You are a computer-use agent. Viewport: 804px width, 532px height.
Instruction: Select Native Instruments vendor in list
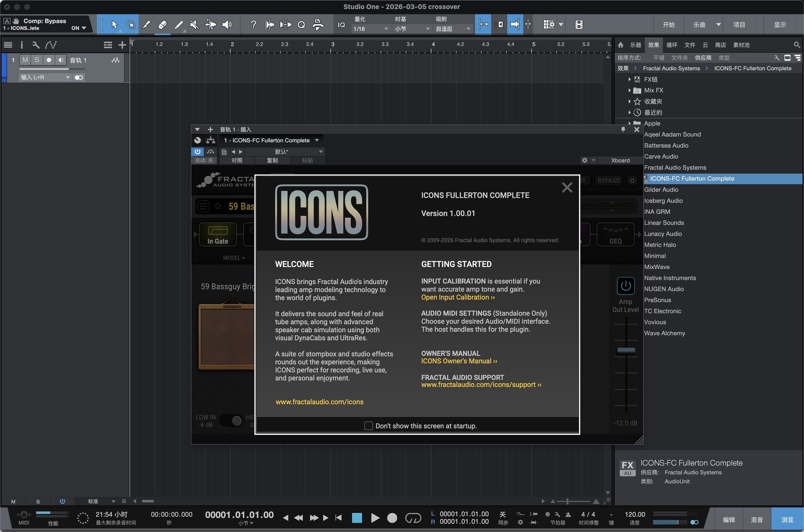click(x=670, y=278)
